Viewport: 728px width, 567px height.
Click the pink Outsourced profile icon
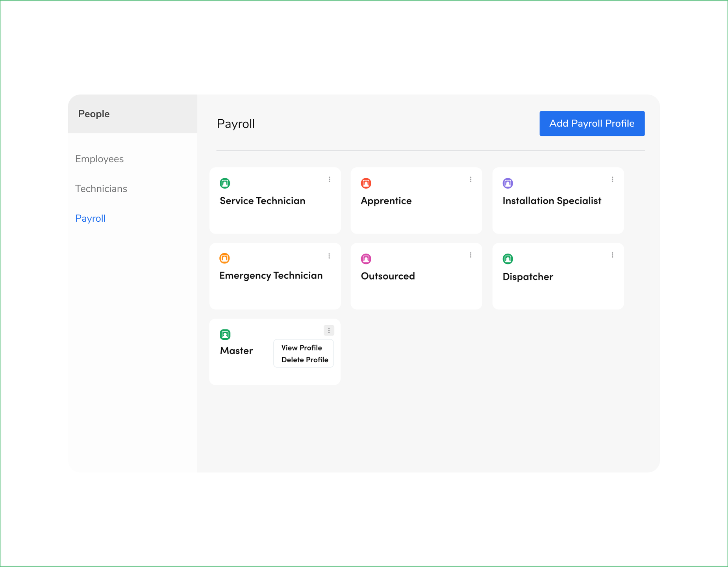366,259
